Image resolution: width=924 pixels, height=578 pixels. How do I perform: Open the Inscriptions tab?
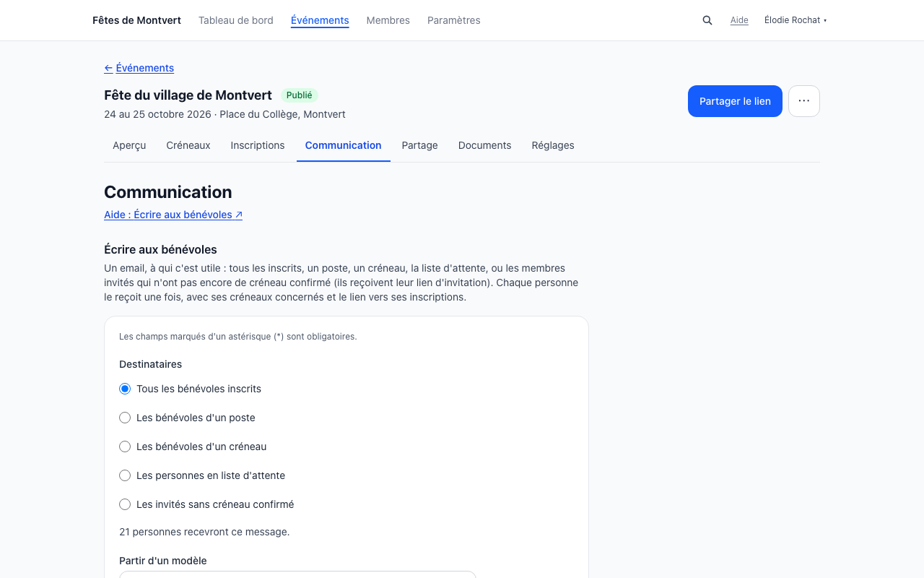pos(258,145)
